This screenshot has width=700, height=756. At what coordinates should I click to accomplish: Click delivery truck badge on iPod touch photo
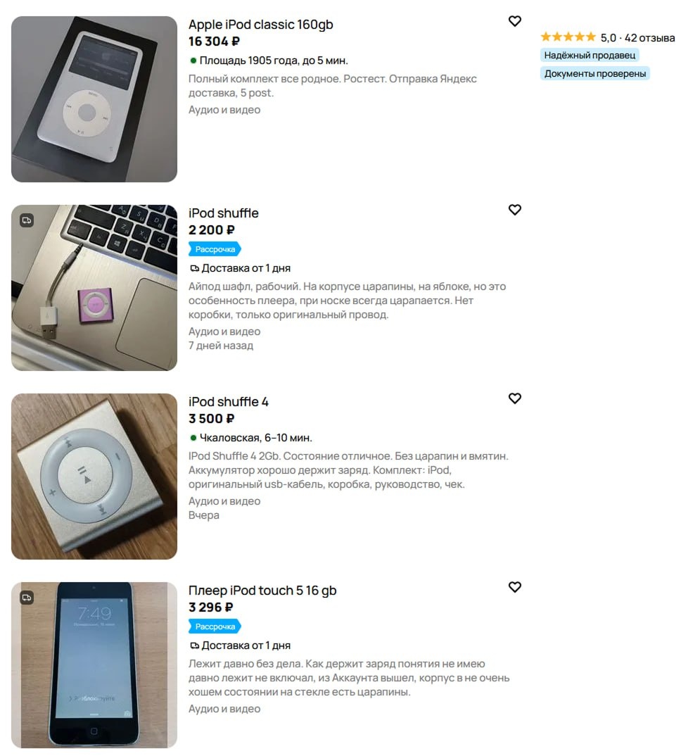point(27,598)
